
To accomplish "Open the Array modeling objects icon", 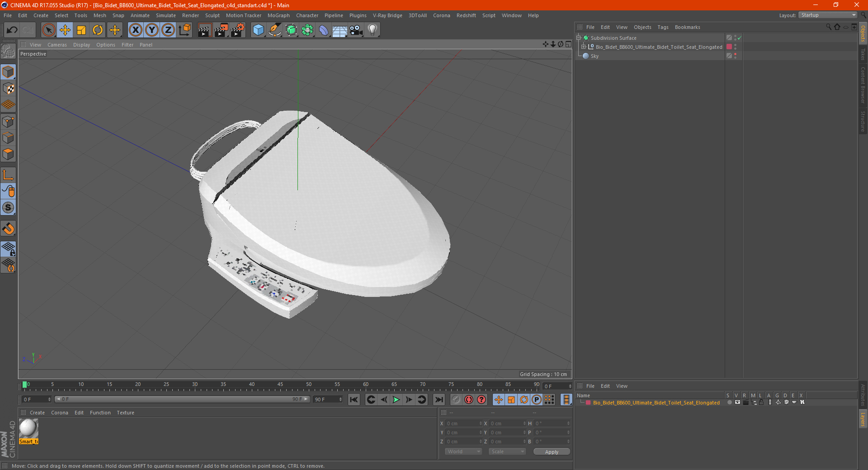I will pyautogui.click(x=307, y=30).
